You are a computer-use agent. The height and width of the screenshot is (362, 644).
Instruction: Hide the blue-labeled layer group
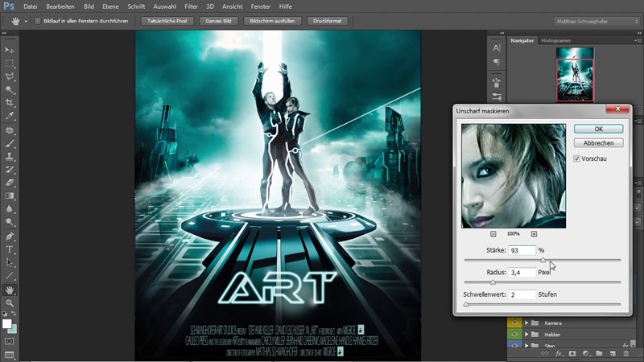point(514,346)
